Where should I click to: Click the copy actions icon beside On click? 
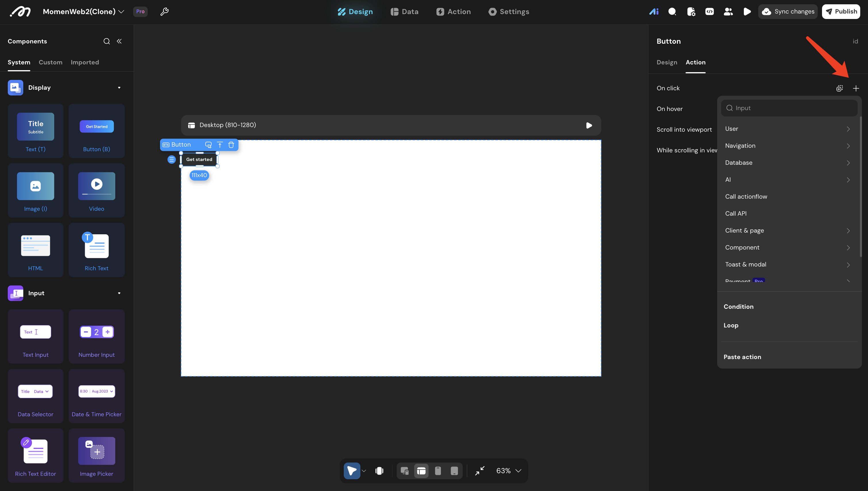pos(839,88)
